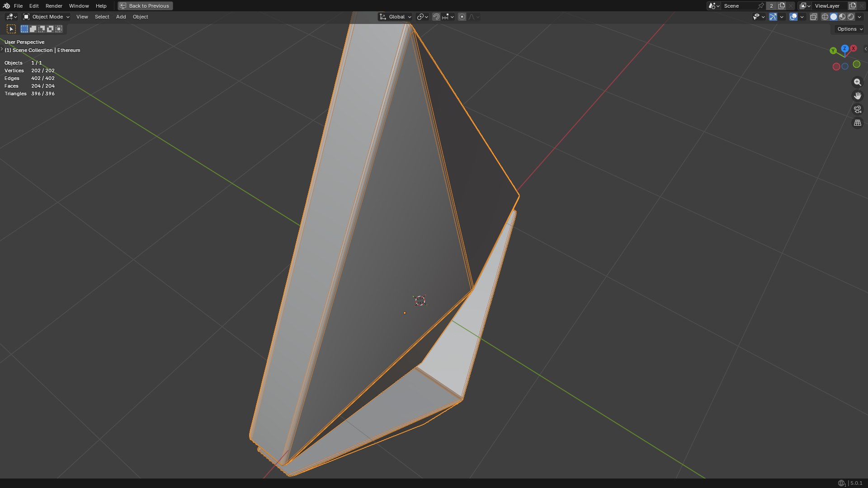Open the editor type selector dropdown
Viewport: 868px width, 488px height.
coord(11,17)
